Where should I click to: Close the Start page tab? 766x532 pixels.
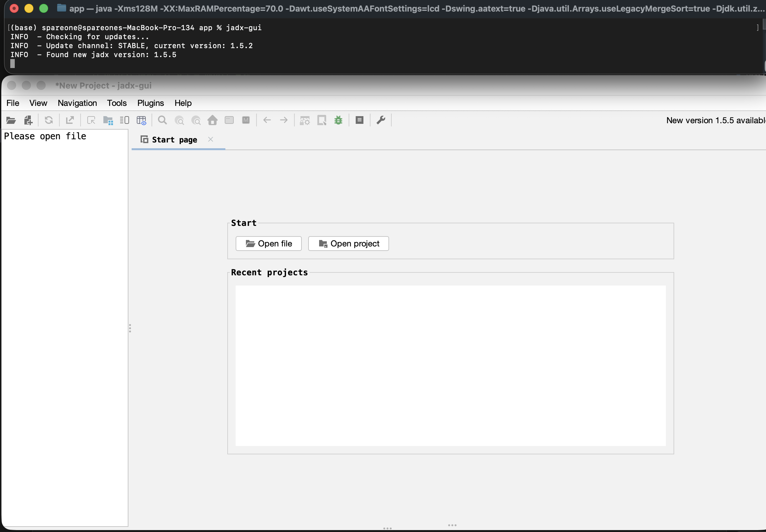click(x=210, y=139)
